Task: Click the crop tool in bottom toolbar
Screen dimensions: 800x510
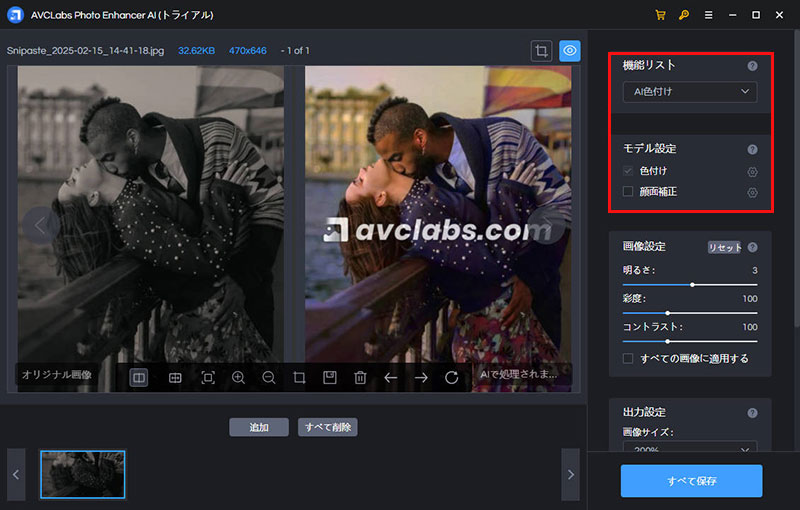Action: pyautogui.click(x=299, y=378)
